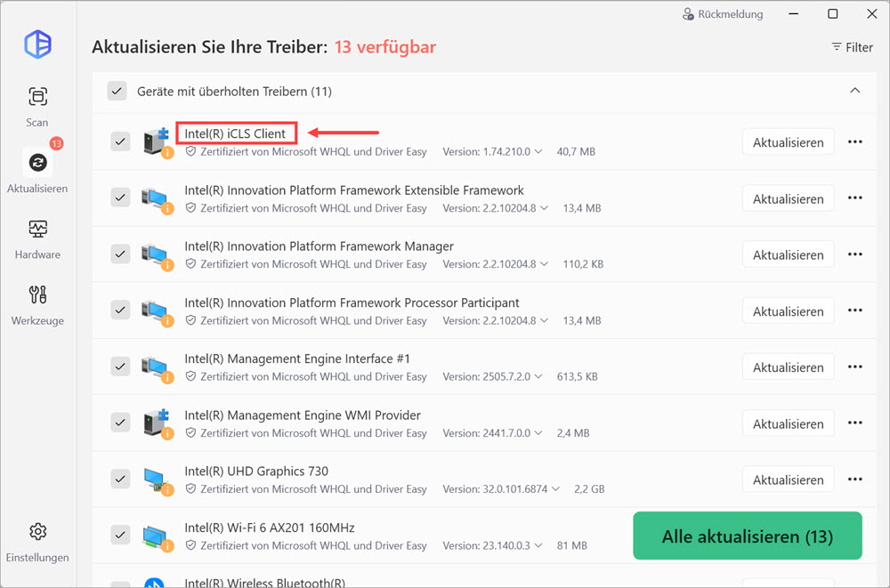
Task: Click the Intel(R) iCLS Client device icon
Action: (158, 142)
